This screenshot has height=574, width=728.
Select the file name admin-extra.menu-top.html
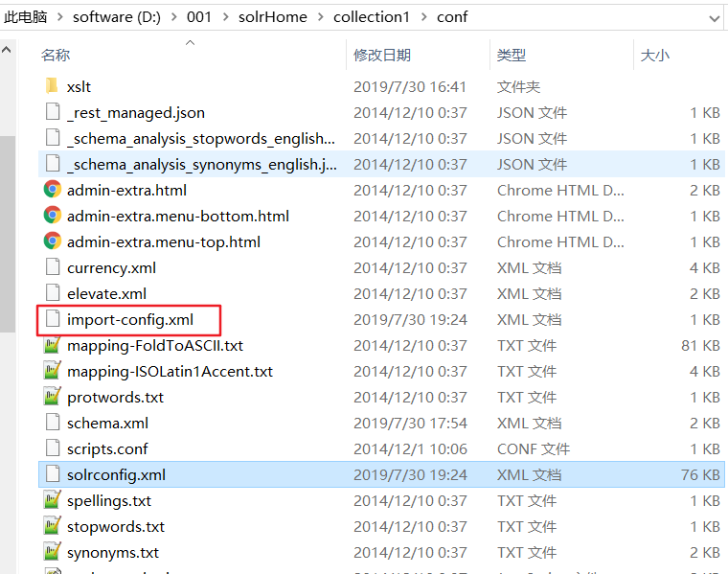[x=164, y=241]
